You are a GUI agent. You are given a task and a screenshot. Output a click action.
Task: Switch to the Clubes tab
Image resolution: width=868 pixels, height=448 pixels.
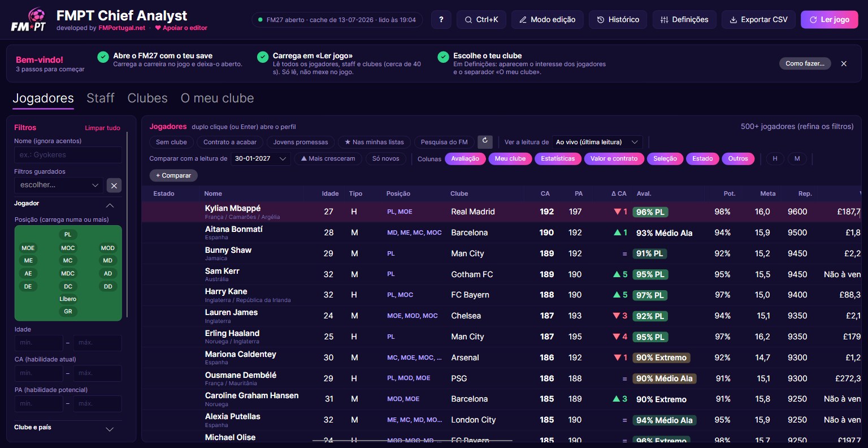pyautogui.click(x=147, y=98)
